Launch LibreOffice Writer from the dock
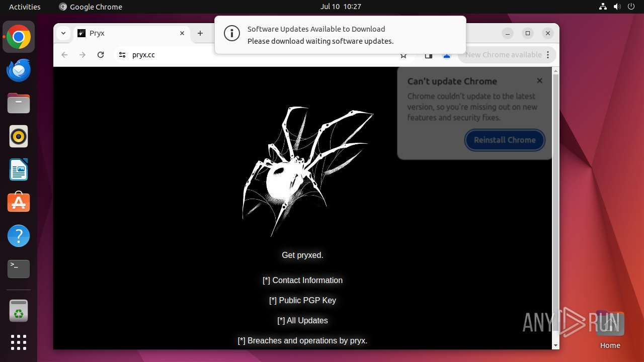The width and height of the screenshot is (644, 362). (19, 169)
